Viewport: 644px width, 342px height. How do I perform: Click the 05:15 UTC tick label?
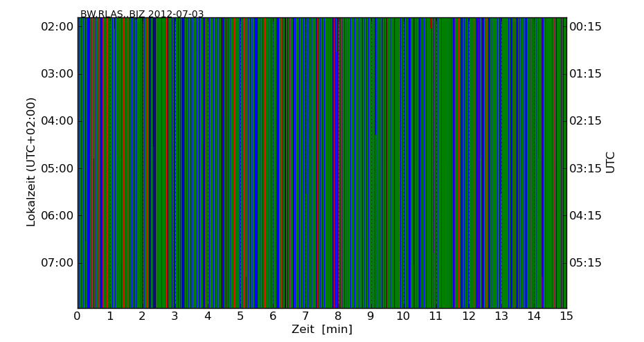pos(585,262)
